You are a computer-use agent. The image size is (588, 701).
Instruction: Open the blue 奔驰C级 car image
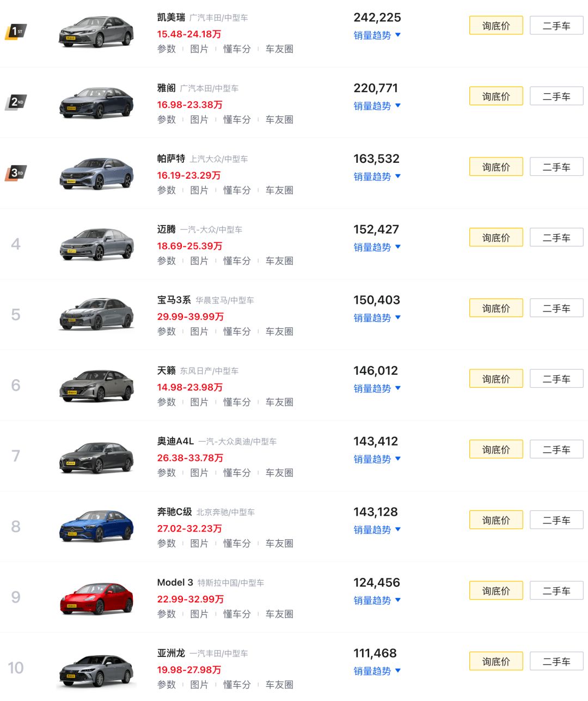pos(96,527)
